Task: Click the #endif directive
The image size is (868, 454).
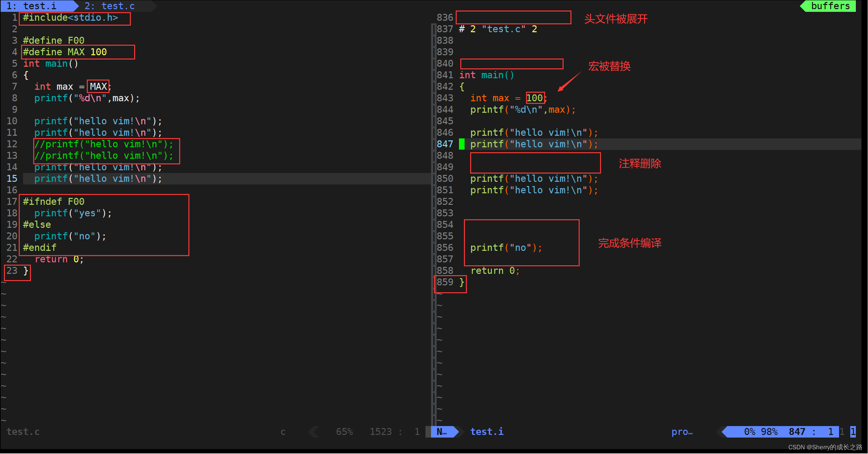Action: click(x=39, y=248)
